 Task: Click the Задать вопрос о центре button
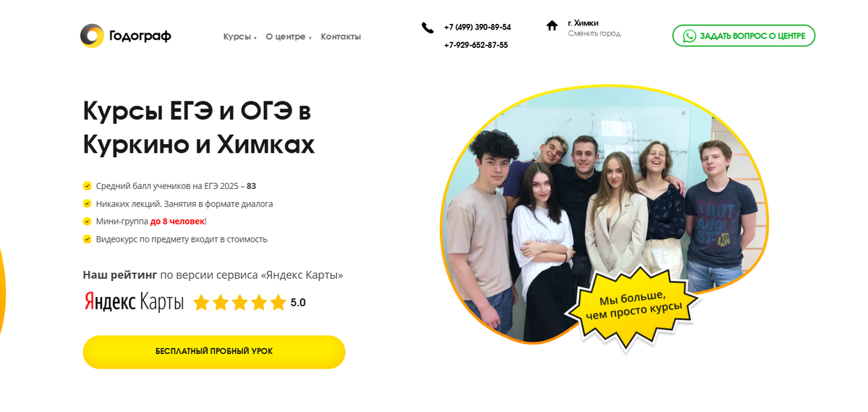[744, 36]
